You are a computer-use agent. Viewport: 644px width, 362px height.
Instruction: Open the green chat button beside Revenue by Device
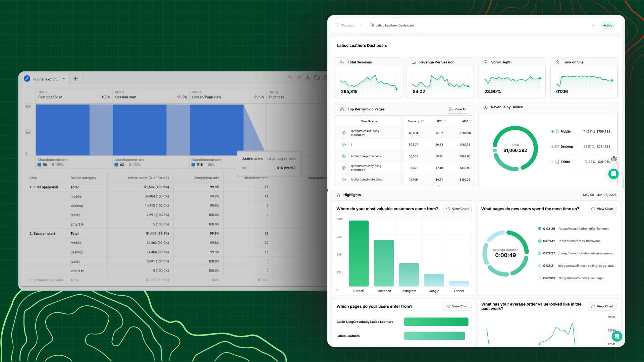(613, 174)
